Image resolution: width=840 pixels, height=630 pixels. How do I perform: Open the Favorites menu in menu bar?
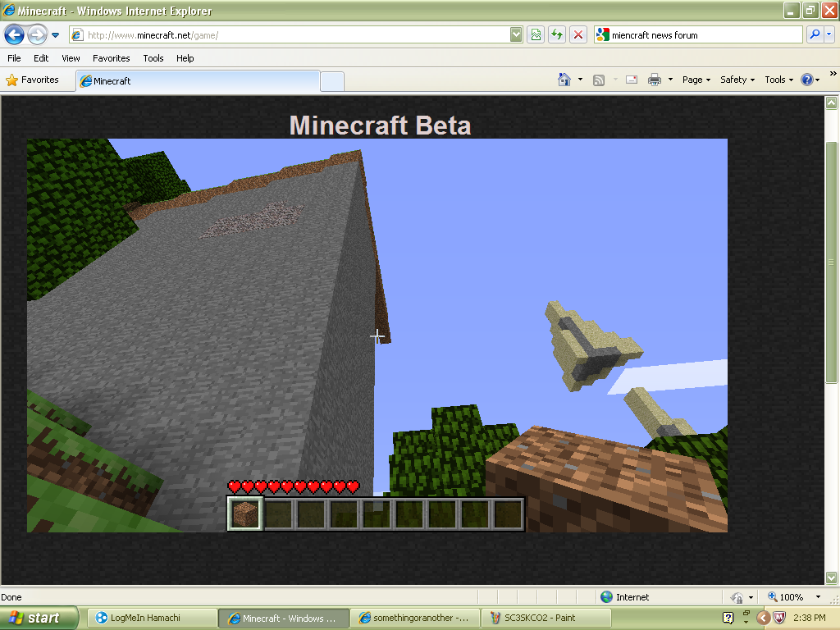112,58
